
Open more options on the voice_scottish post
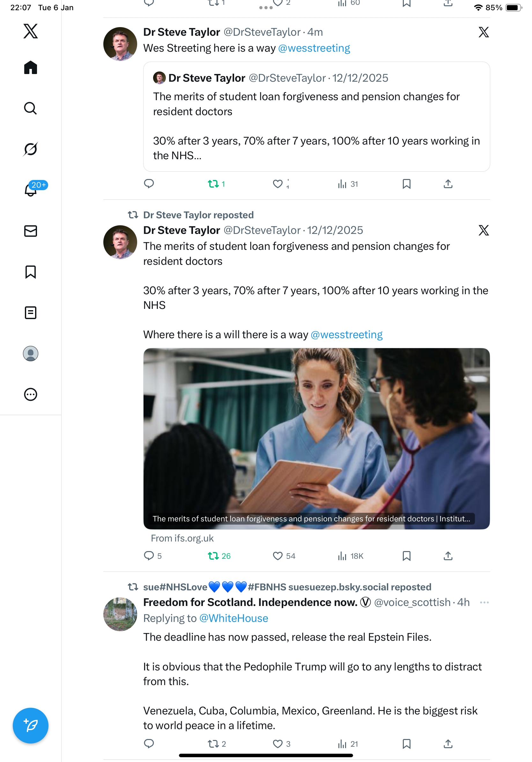pos(484,602)
